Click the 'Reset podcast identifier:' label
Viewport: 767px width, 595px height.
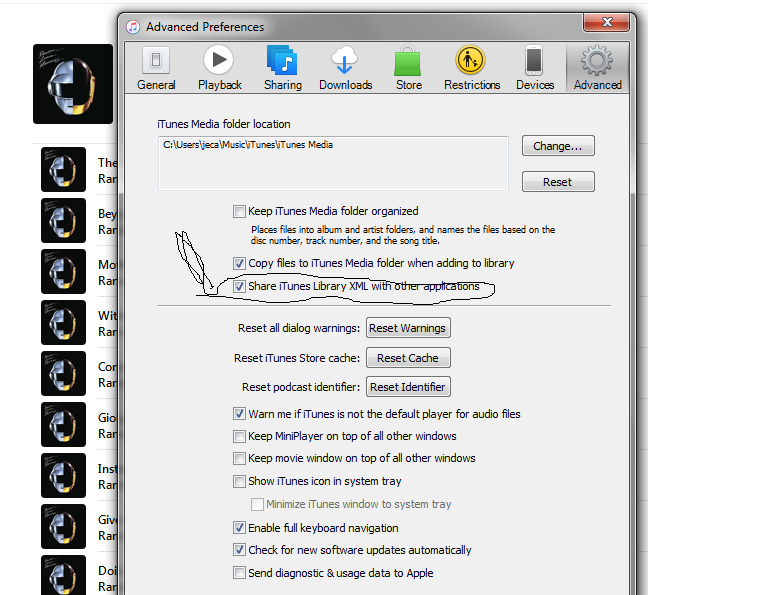click(x=301, y=387)
